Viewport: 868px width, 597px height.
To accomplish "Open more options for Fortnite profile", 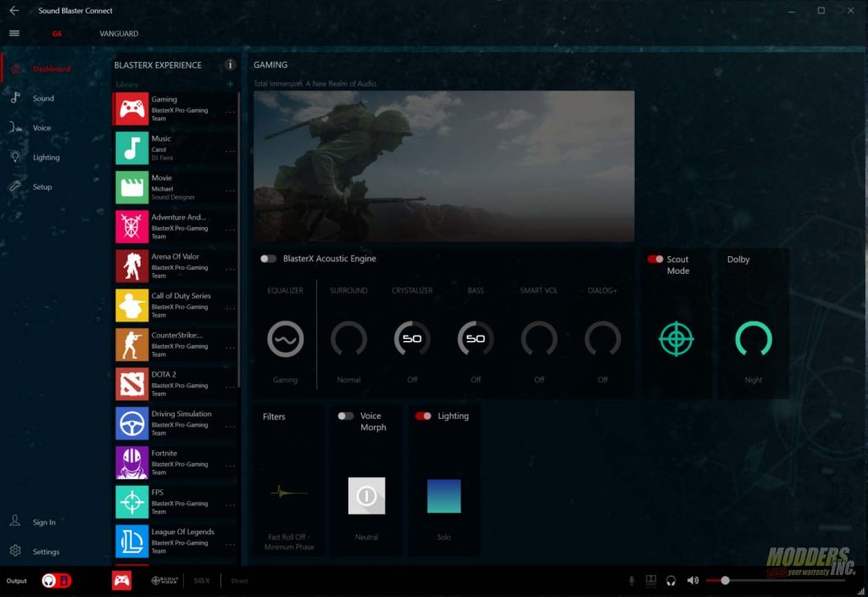I will coord(231,466).
